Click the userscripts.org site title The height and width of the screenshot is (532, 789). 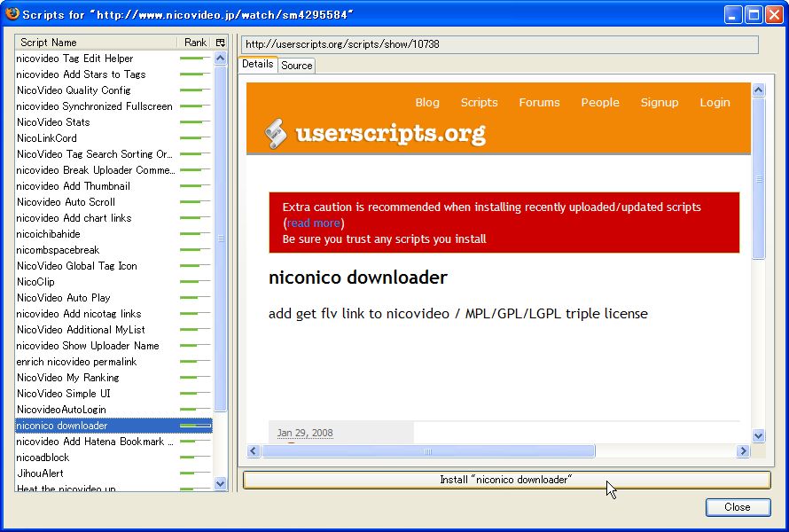390,133
